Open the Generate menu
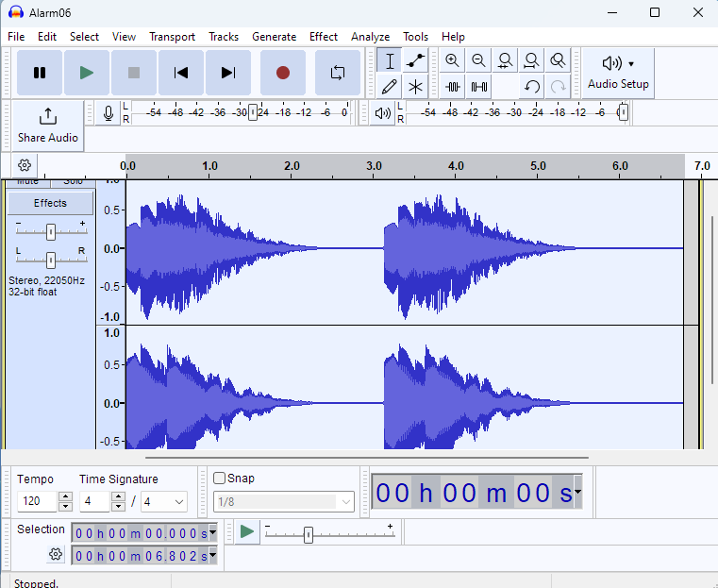 coord(274,37)
